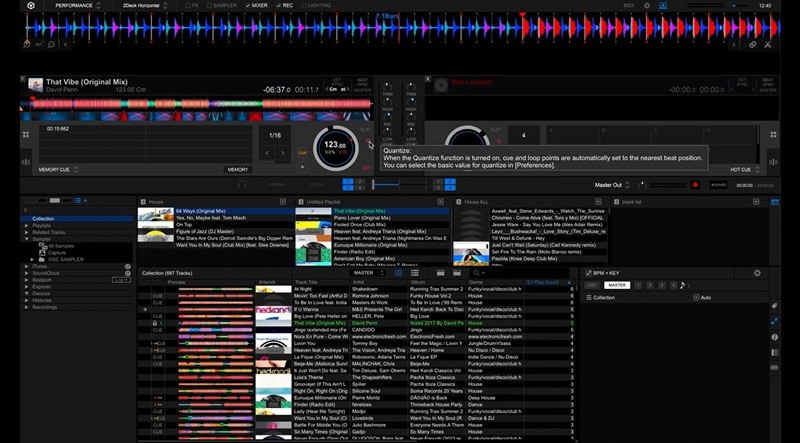This screenshot has height=443, width=800.
Task: Select the LIST tab in BPM + KEY
Action: [x=592, y=285]
